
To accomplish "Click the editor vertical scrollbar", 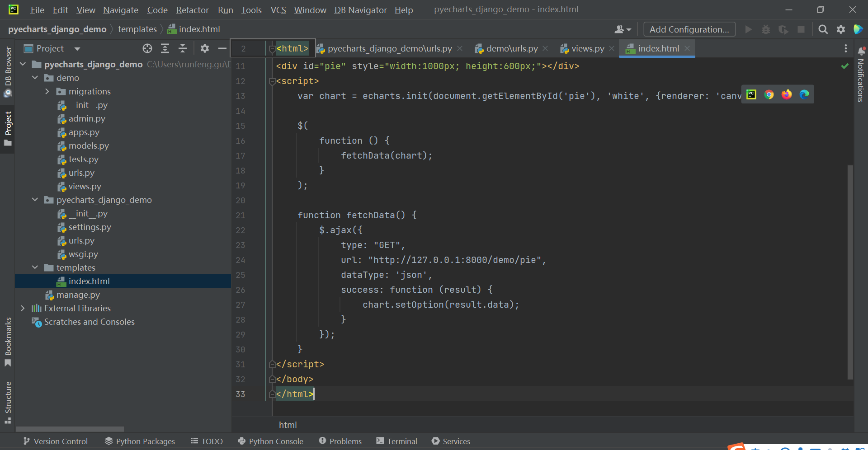I will click(850, 272).
